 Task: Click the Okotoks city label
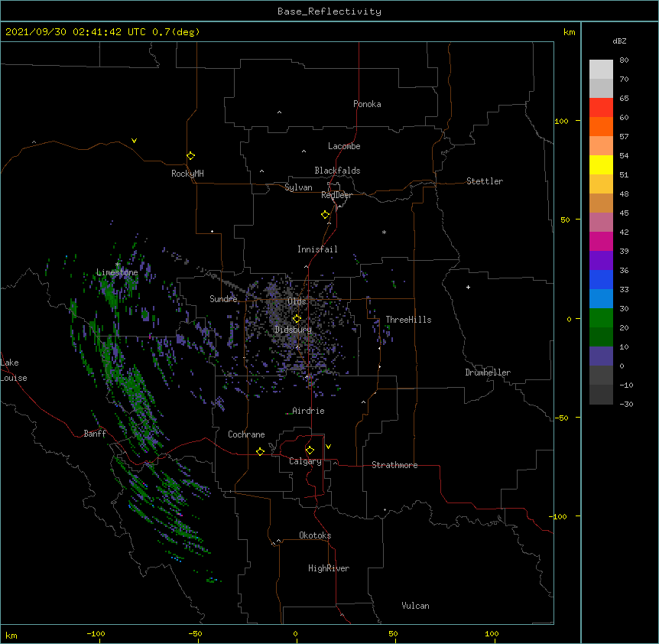click(315, 535)
